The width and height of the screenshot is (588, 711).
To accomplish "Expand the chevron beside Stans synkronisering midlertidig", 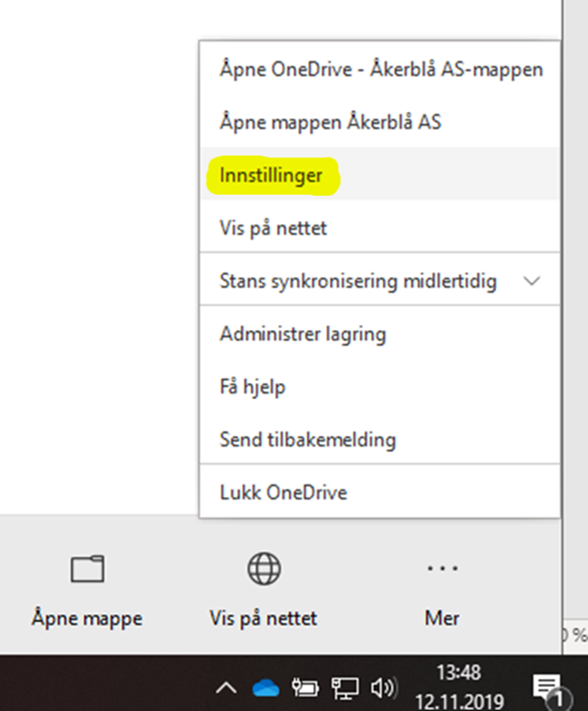I will (532, 280).
